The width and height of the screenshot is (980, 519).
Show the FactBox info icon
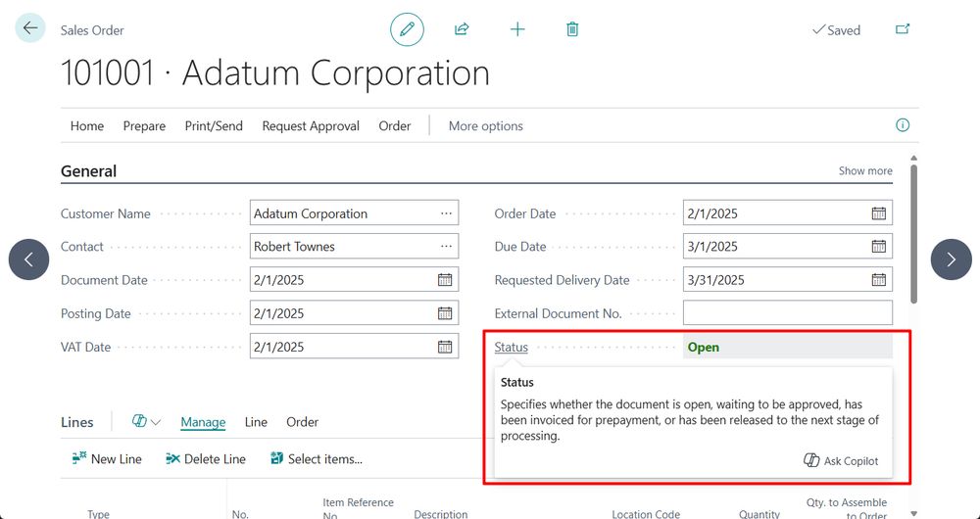coord(903,125)
